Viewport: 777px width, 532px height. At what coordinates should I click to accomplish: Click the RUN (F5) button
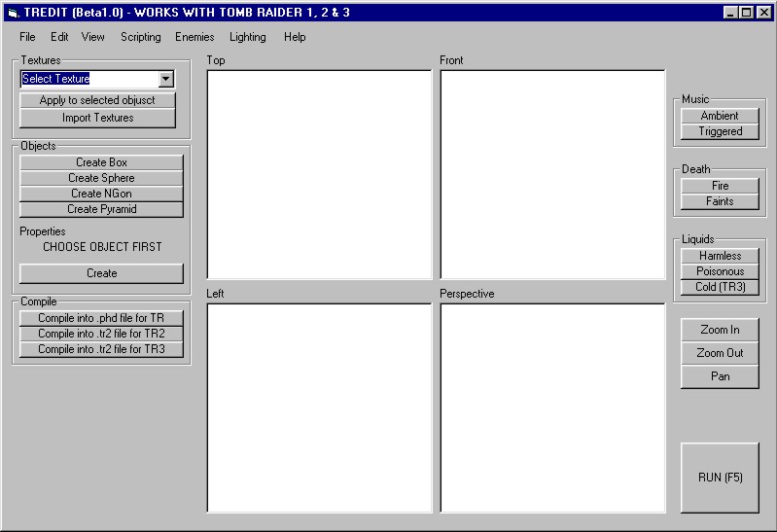[x=720, y=478]
